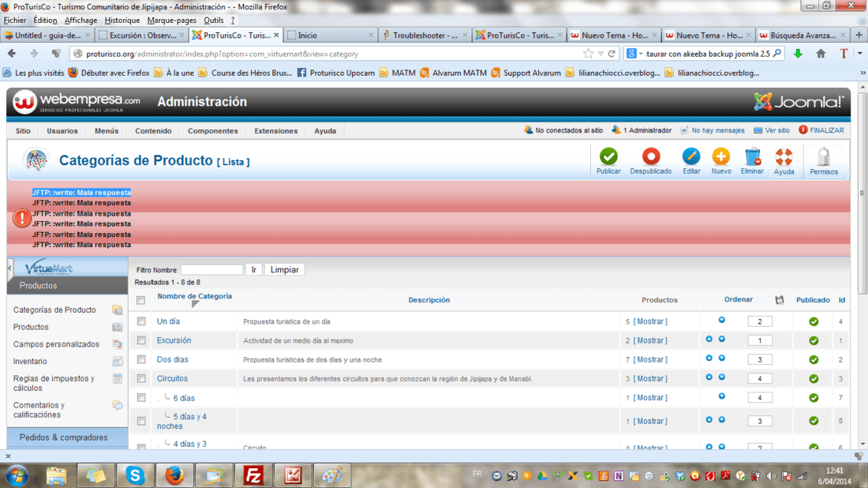This screenshot has height=488, width=868.
Task: Open the Usuarios menu
Action: [x=62, y=131]
